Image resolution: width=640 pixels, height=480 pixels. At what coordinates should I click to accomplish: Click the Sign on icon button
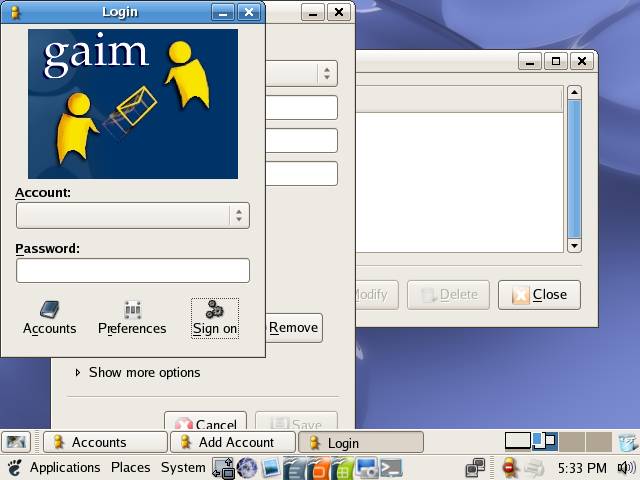tap(215, 318)
